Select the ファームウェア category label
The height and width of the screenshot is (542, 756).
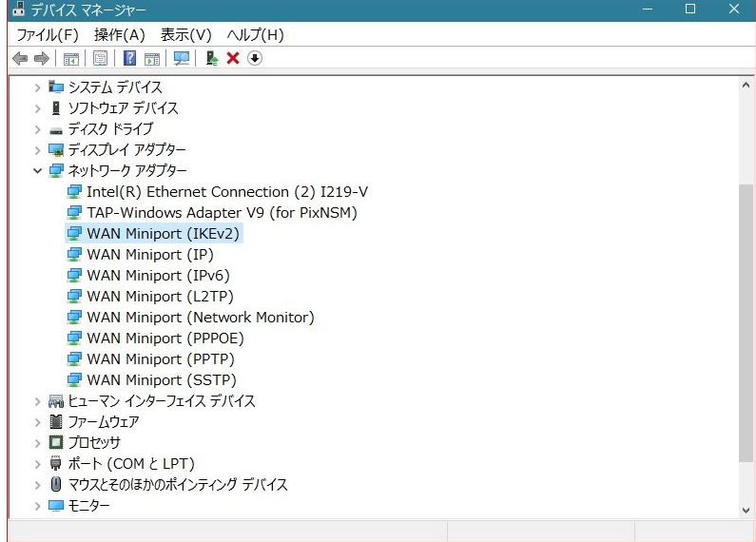point(104,422)
